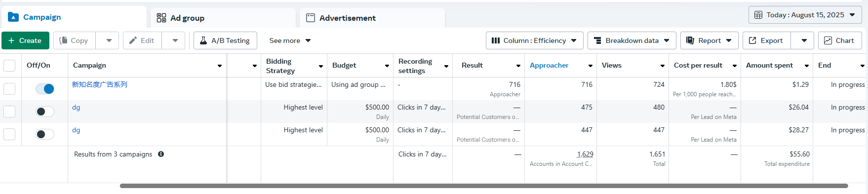Click 'Results from 3 campaigns' text
The image size is (868, 194).
tap(113, 154)
